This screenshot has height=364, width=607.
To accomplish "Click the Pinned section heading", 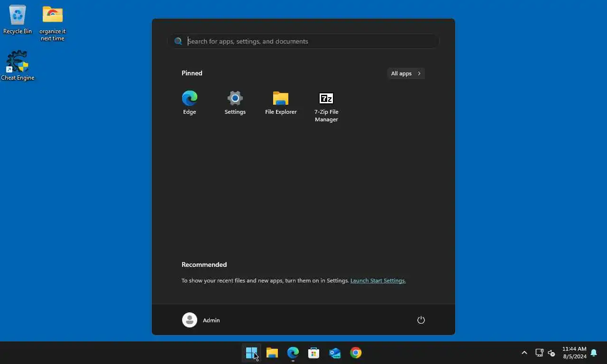I will pos(192,73).
